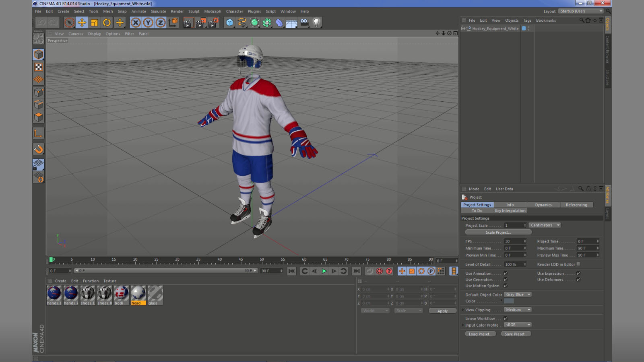Expand Hockey_Equipment_White object tree
Image resolution: width=644 pixels, height=362 pixels.
coord(463,29)
